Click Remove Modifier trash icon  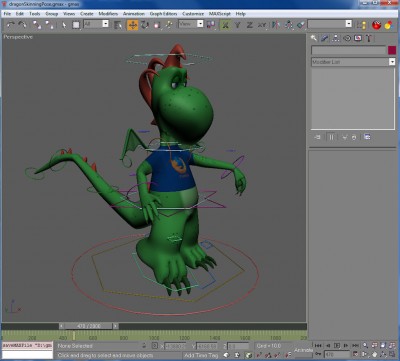pos(354,137)
